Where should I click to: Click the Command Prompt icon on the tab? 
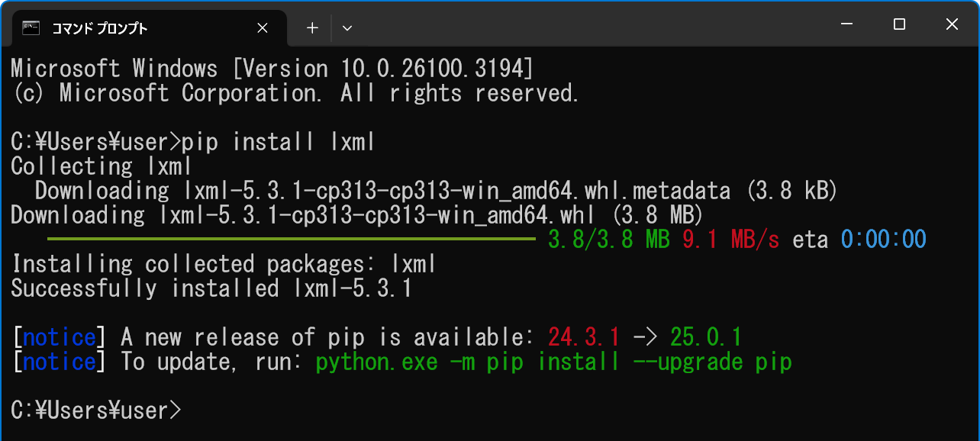tap(31, 27)
